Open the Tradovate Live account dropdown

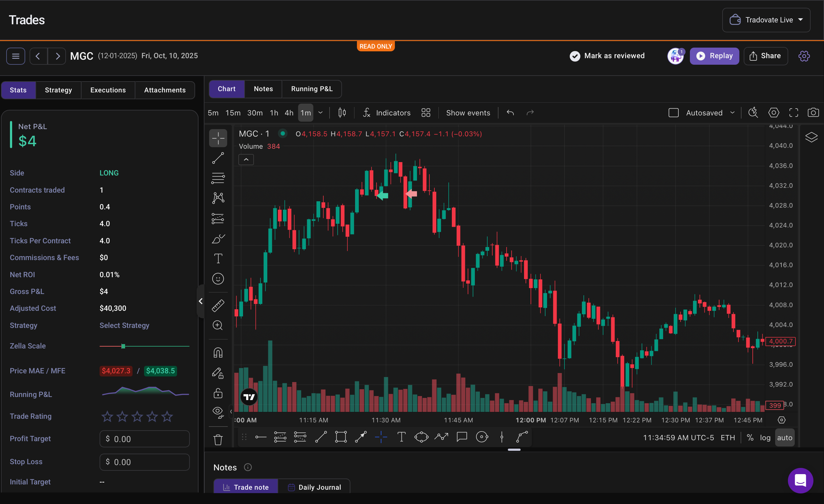click(x=766, y=20)
